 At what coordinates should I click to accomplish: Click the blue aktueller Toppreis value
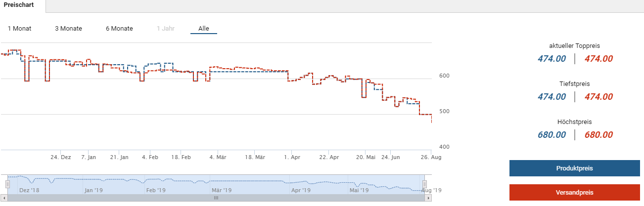point(552,59)
